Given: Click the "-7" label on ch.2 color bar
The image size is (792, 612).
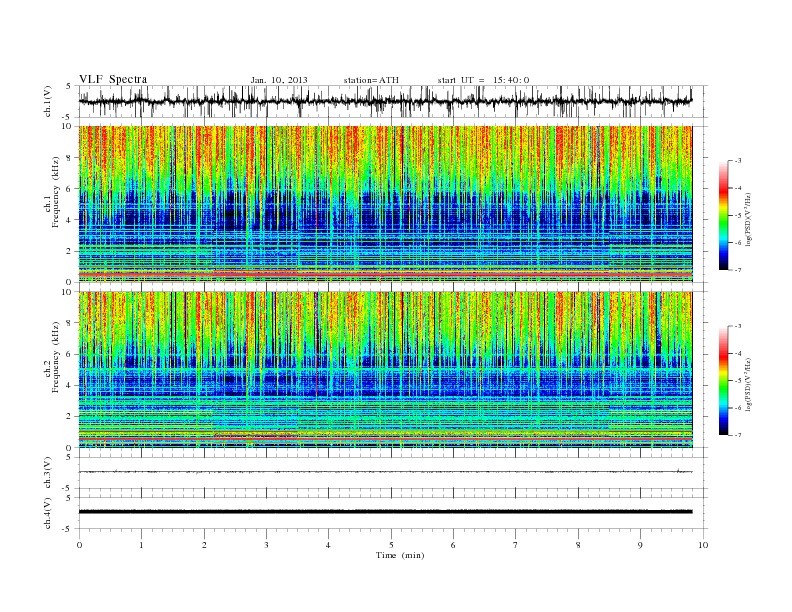Looking at the screenshot, I should tap(738, 435).
